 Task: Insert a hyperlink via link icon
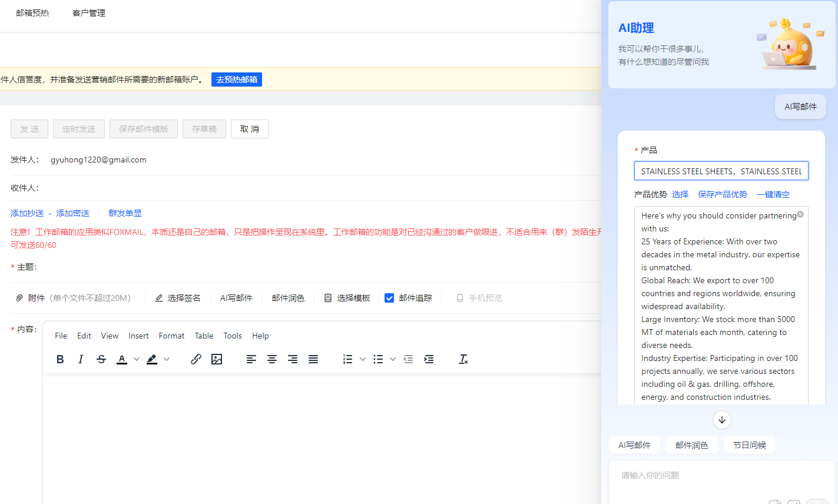[x=196, y=359]
